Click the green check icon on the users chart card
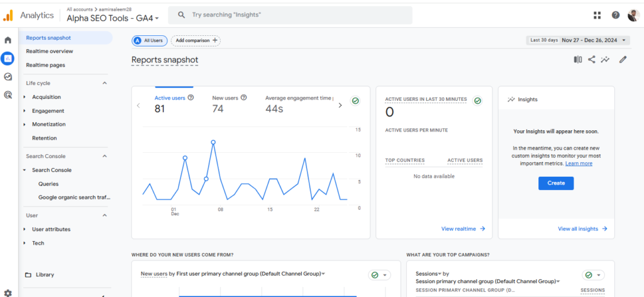The width and height of the screenshot is (644, 297). pyautogui.click(x=355, y=101)
